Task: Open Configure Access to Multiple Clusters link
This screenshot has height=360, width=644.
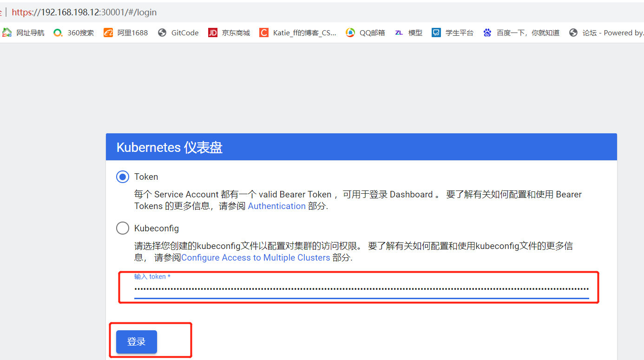Action: click(x=256, y=258)
